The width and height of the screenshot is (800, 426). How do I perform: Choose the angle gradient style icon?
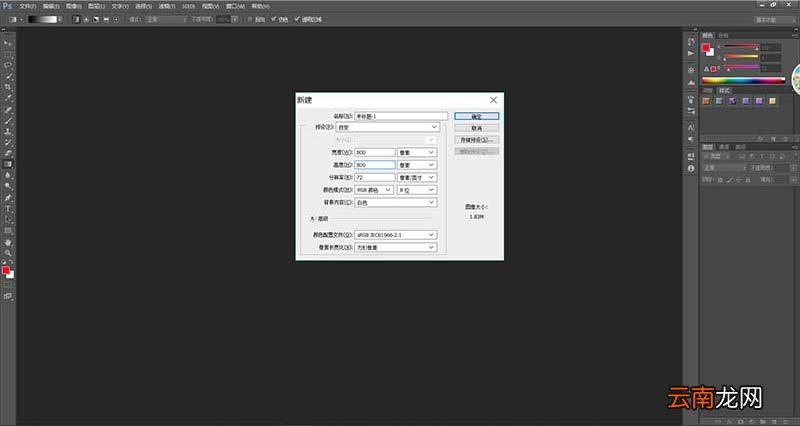click(x=96, y=19)
